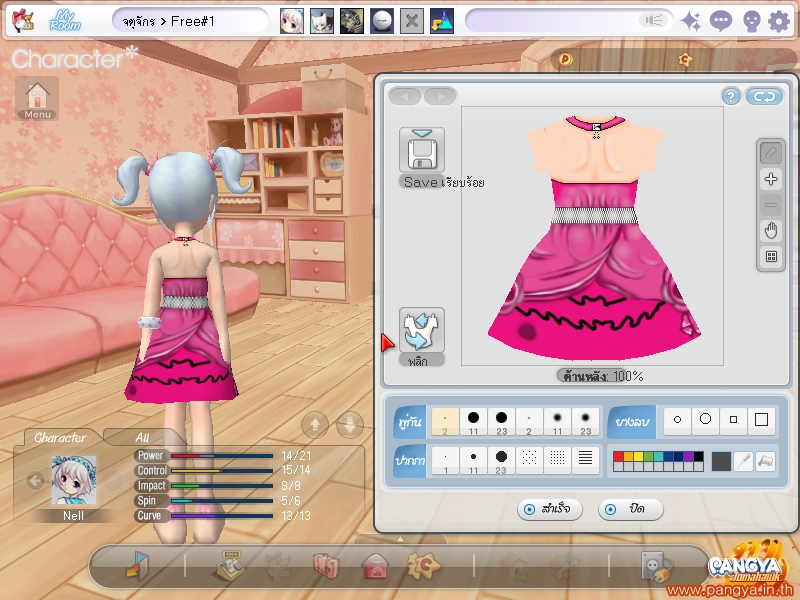
Task: Click the anime girl avatar in top bar
Action: pos(291,21)
